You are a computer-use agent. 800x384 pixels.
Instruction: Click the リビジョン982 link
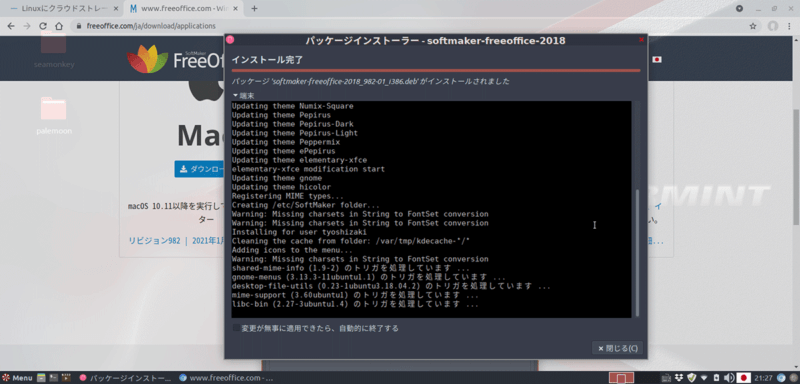click(155, 241)
